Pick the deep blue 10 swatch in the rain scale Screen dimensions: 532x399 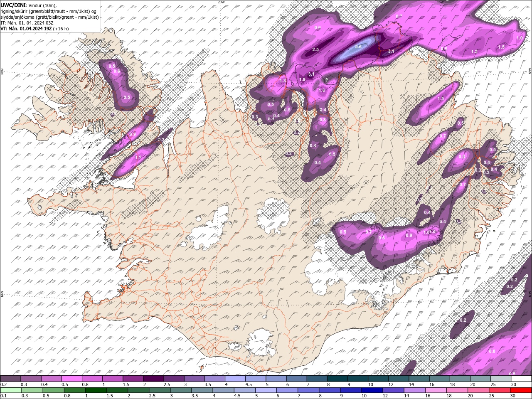(x=372, y=390)
